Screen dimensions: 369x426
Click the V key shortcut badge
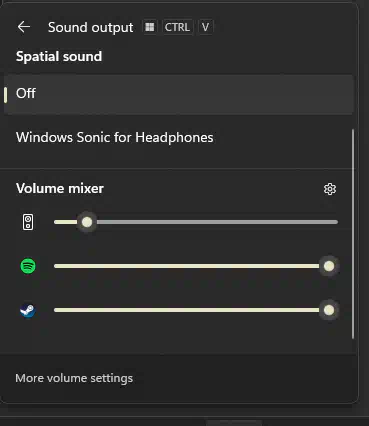205,27
